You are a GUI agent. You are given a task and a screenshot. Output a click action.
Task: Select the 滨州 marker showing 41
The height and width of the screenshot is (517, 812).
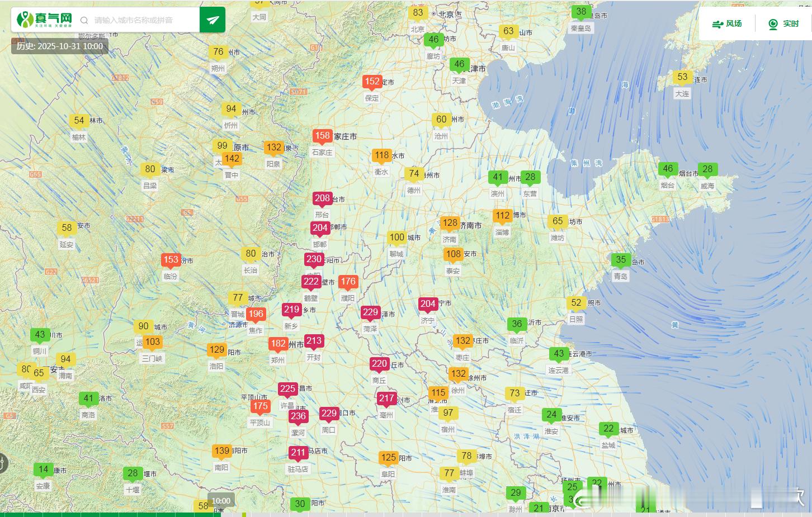point(498,178)
